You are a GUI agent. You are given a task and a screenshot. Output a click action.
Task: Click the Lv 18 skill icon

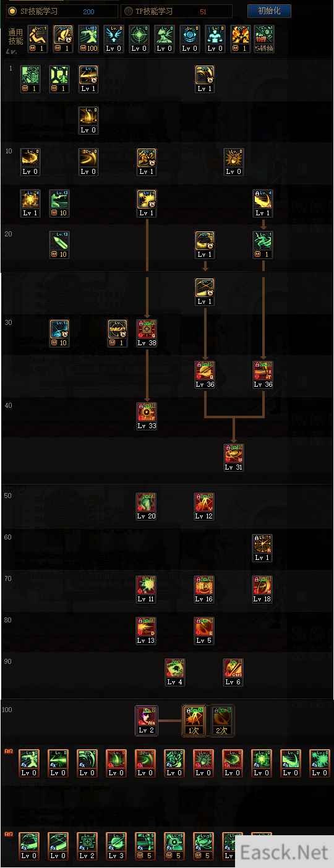(x=262, y=589)
